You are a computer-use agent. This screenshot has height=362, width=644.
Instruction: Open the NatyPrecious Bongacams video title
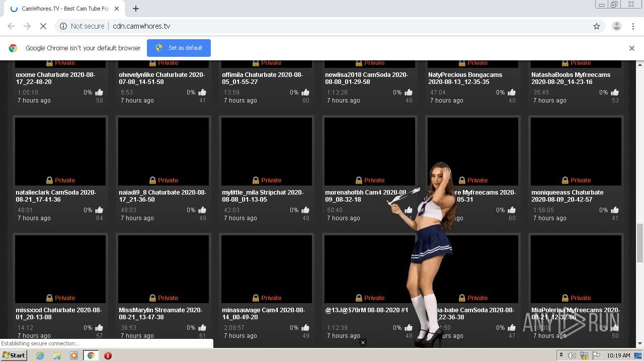point(465,78)
